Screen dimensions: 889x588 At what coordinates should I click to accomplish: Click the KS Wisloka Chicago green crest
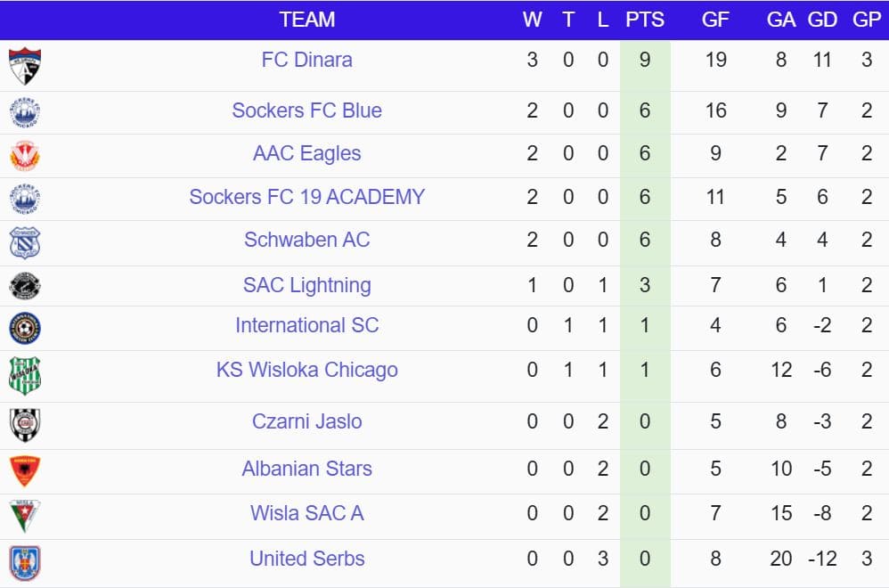[25, 375]
